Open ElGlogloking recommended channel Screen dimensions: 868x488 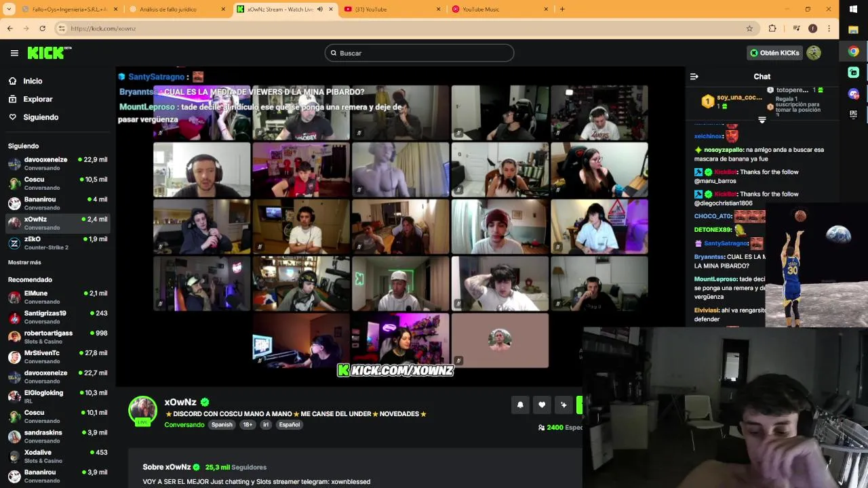pyautogui.click(x=58, y=396)
